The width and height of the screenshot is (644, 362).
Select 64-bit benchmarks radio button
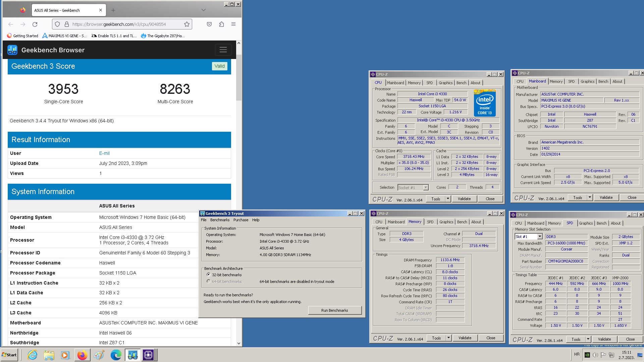coord(208,281)
